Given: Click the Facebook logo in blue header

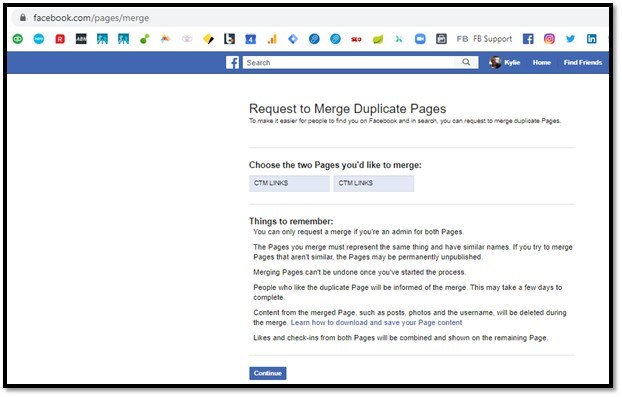Looking at the screenshot, I should point(232,63).
